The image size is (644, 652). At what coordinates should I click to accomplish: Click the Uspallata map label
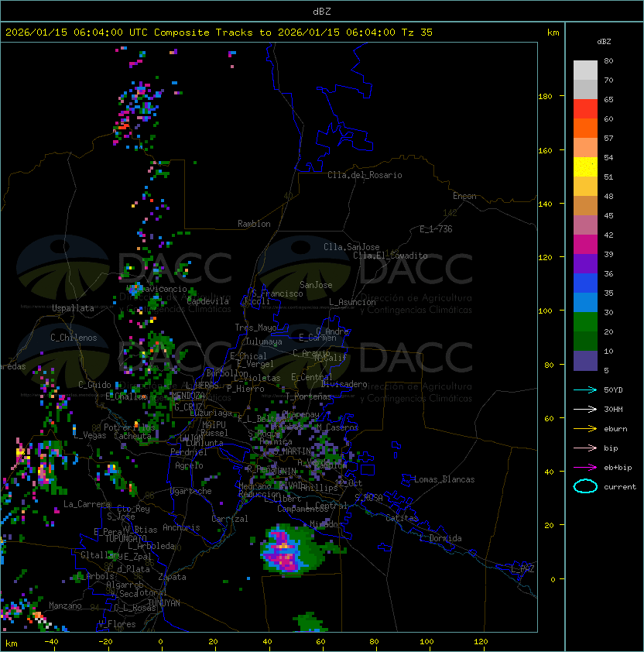coord(73,308)
